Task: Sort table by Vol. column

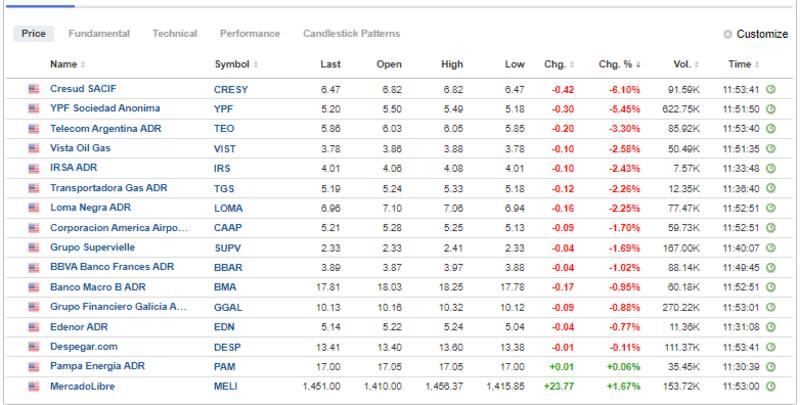Action: click(x=686, y=65)
